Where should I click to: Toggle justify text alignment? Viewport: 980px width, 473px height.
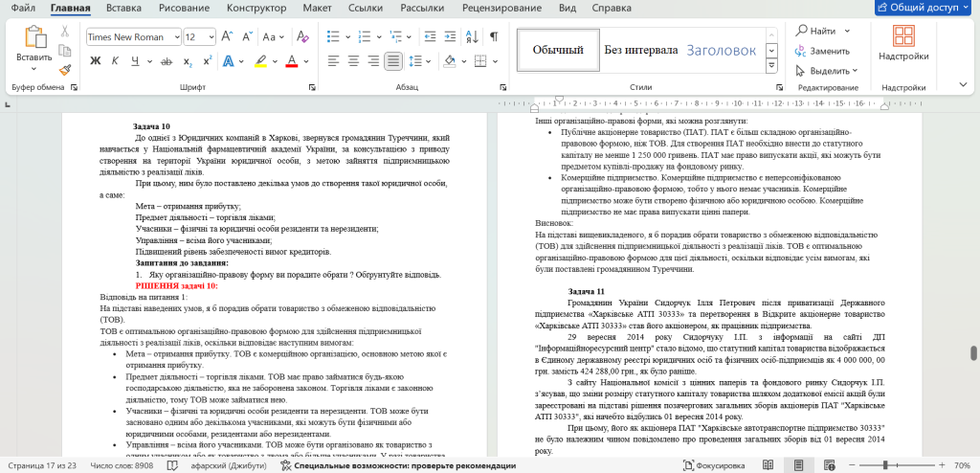click(x=392, y=61)
